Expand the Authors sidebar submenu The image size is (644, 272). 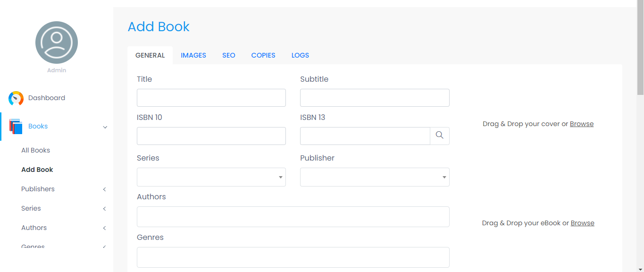(104, 228)
